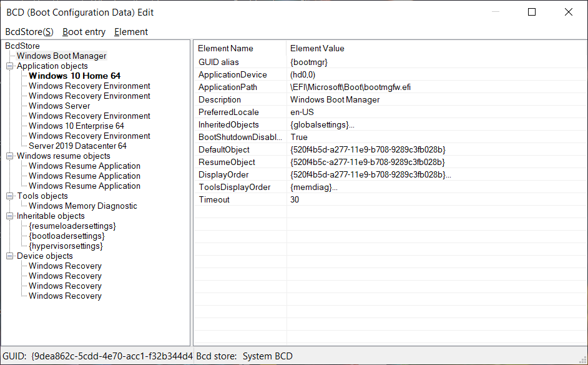This screenshot has width=588, height=365.
Task: Collapse the Windows resume objects node
Action: [10, 156]
